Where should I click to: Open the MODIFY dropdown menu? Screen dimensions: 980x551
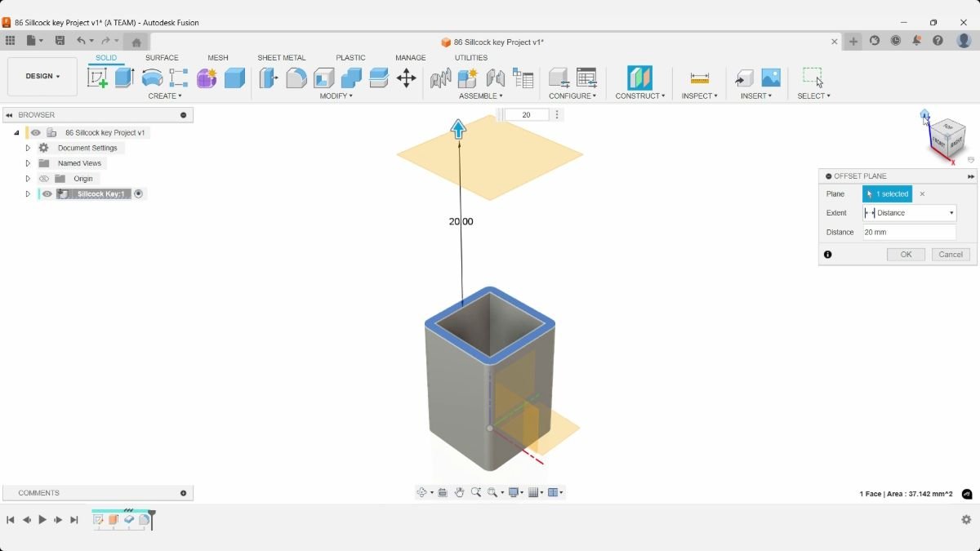[x=336, y=96]
